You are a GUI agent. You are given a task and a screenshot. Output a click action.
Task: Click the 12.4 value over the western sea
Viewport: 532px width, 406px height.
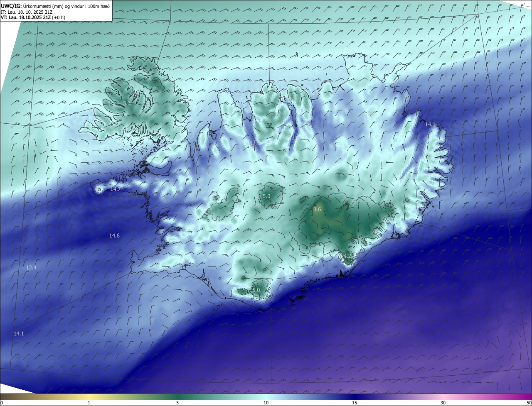tap(31, 267)
